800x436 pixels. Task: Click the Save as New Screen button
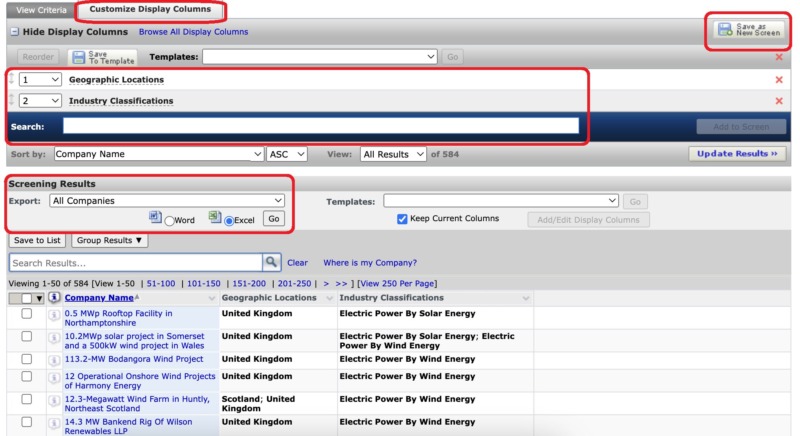(x=748, y=30)
